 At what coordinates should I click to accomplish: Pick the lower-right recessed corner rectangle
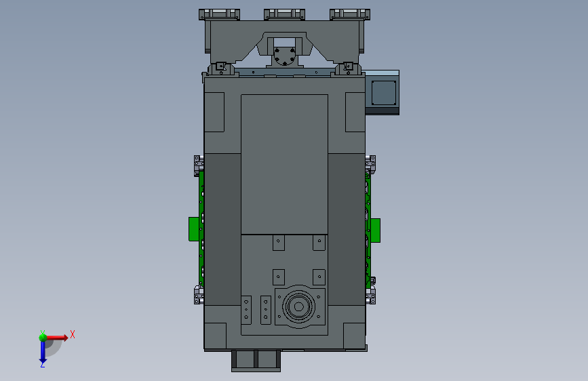pos(355,336)
